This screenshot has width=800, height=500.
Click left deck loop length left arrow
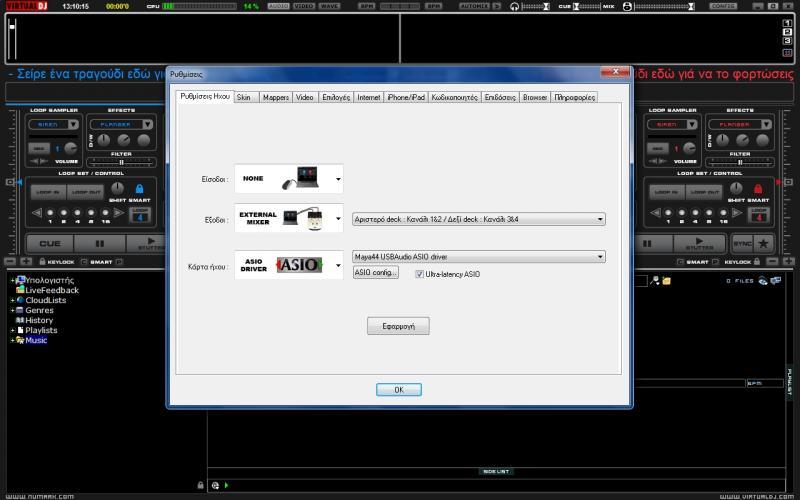37,213
